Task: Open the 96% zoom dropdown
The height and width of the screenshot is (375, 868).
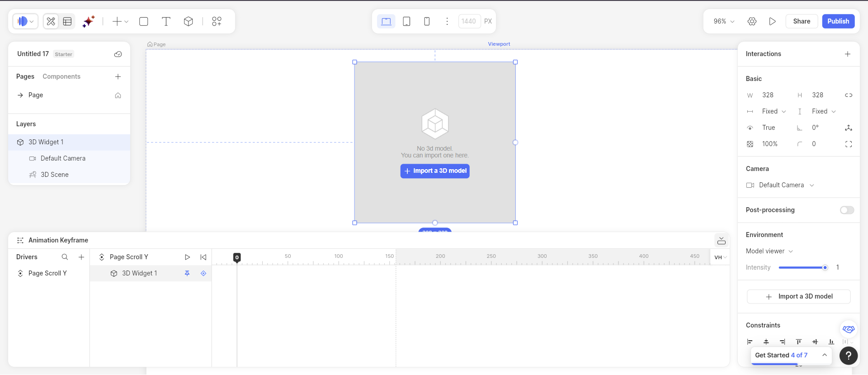Action: click(724, 21)
